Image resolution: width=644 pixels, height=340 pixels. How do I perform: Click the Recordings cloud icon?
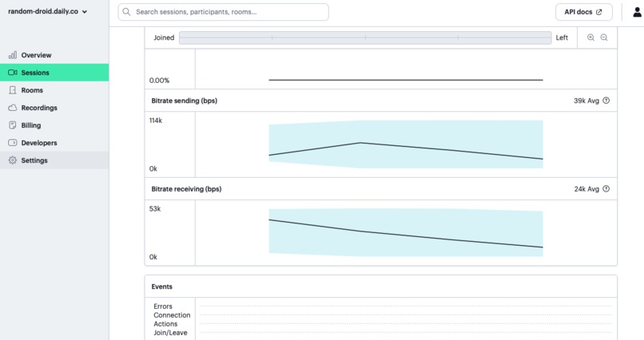coord(13,108)
